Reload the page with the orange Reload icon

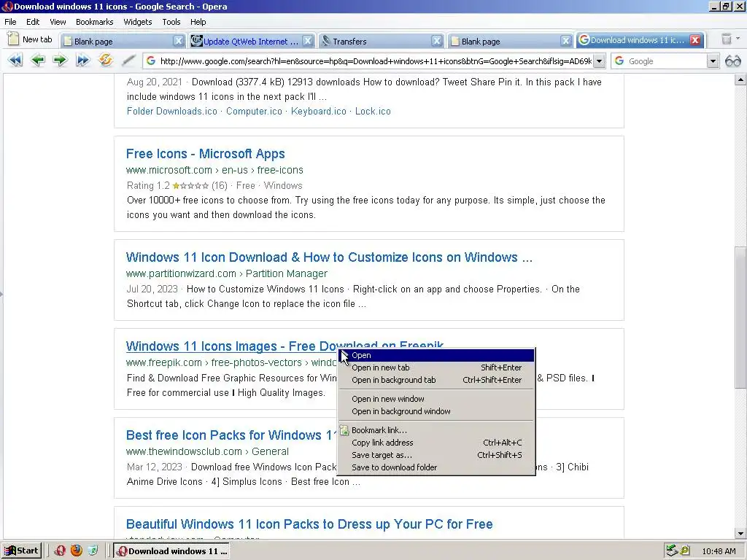(105, 61)
